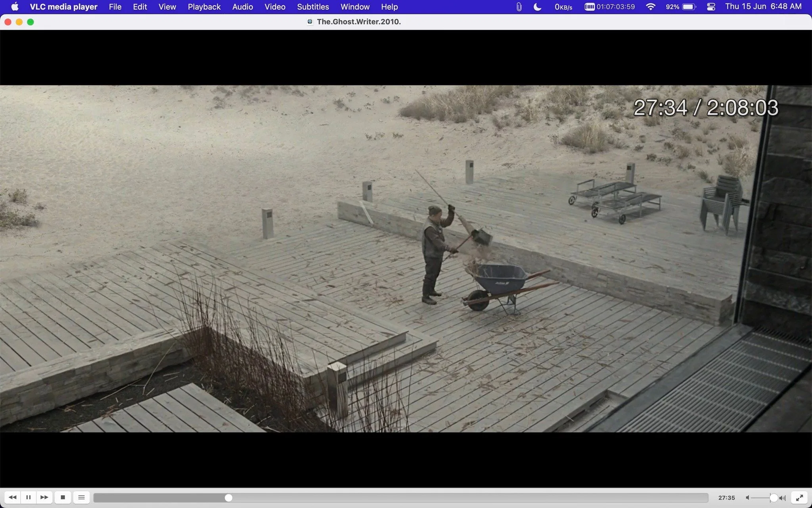Image resolution: width=812 pixels, height=508 pixels.
Task: Show the playlist with list icon
Action: pos(81,497)
